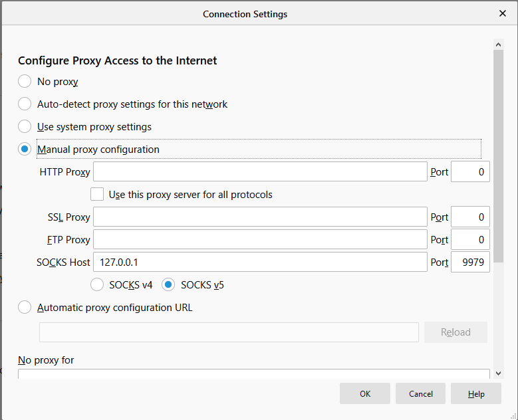Open the Help button
The width and height of the screenshot is (518, 420).
point(476,393)
